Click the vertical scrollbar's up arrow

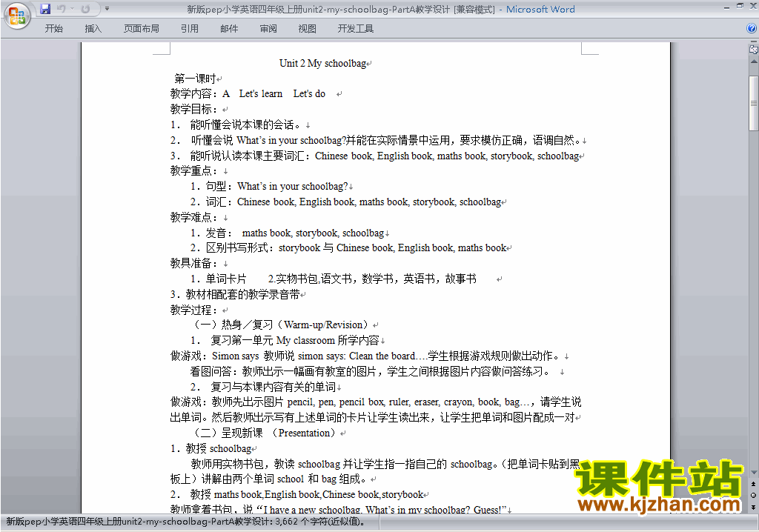pyautogui.click(x=753, y=62)
